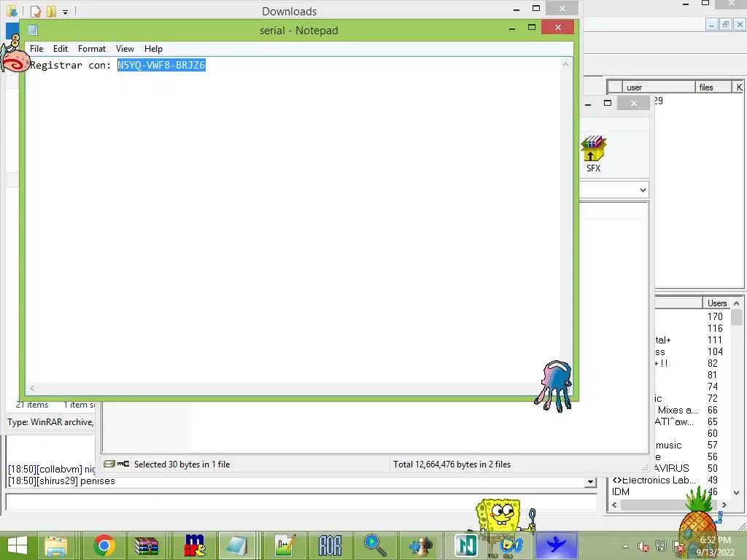Open the Format menu in Notepad
The image size is (747, 560).
(91, 49)
